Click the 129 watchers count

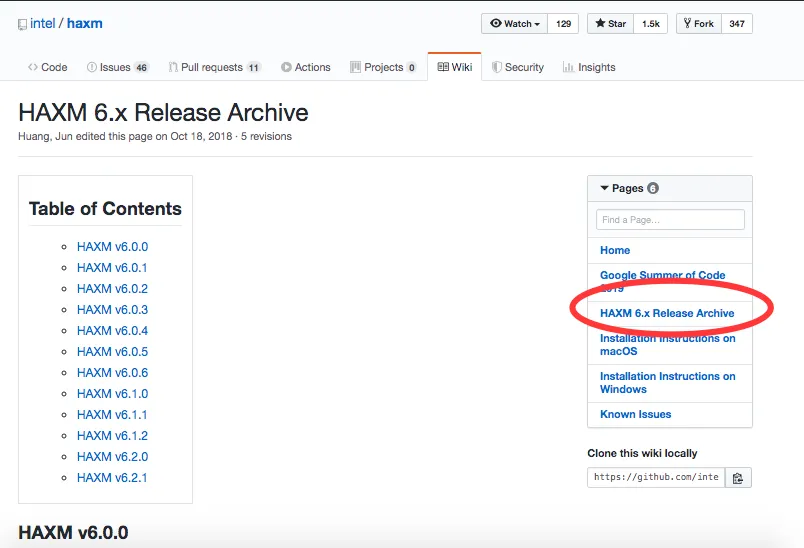[563, 24]
